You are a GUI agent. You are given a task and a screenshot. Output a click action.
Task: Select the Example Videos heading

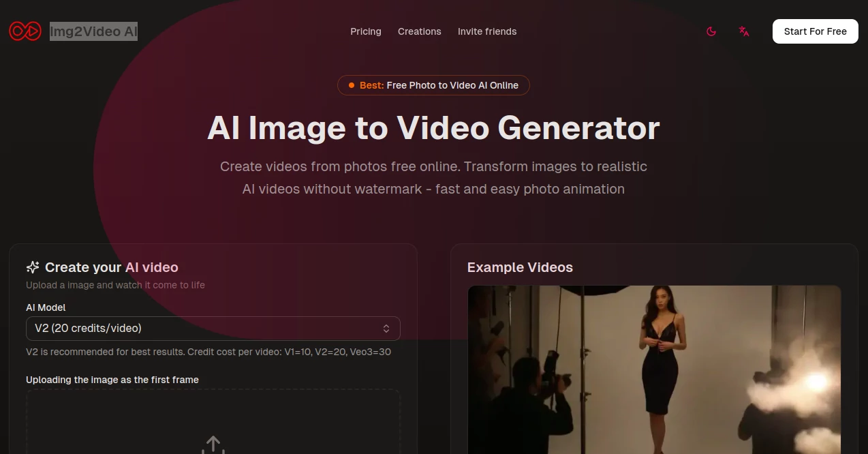pos(520,267)
